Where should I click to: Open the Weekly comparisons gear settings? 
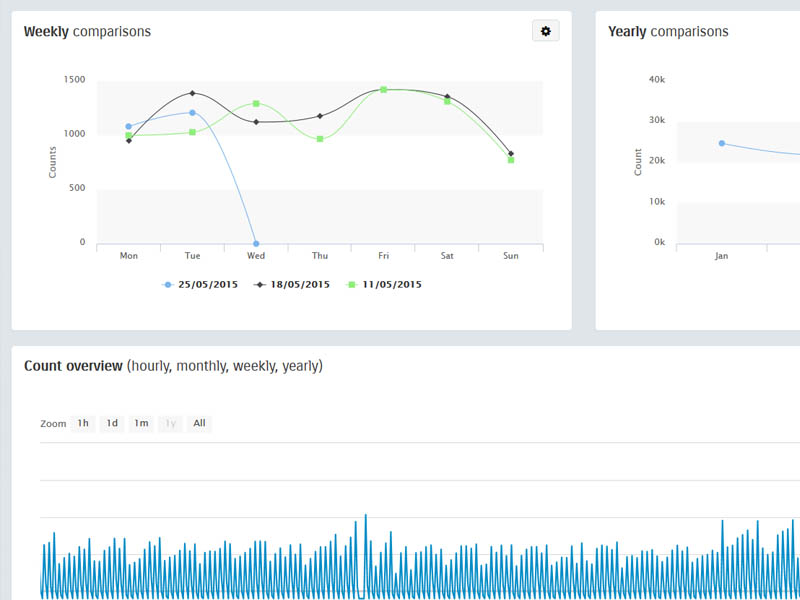coord(545,32)
